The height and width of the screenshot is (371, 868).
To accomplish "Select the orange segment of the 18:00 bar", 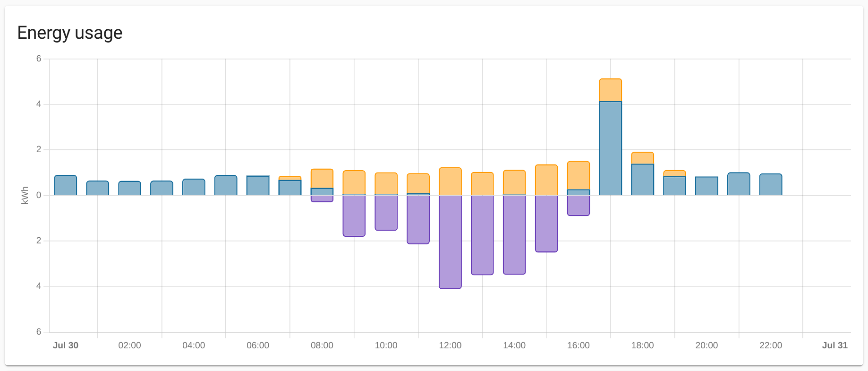I will 642,158.
